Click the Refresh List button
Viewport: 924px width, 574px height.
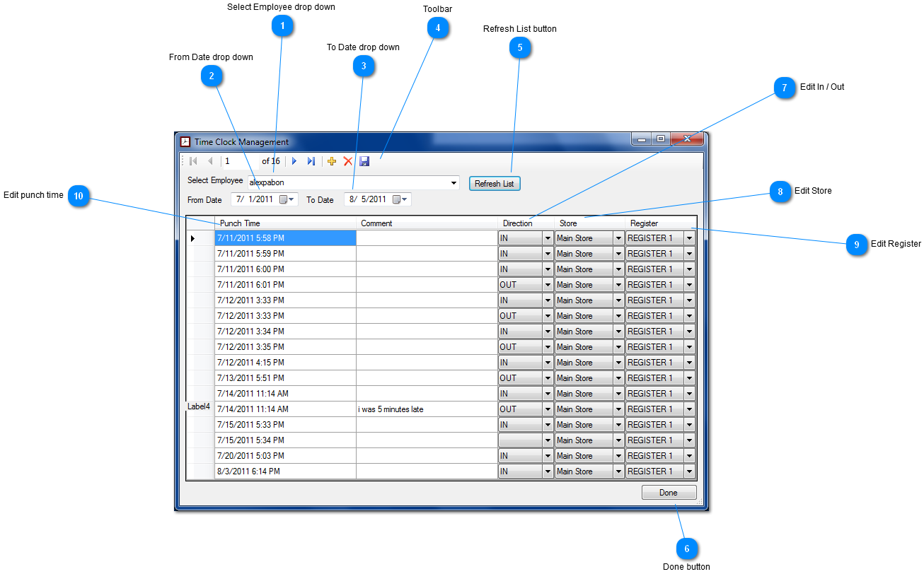(495, 184)
